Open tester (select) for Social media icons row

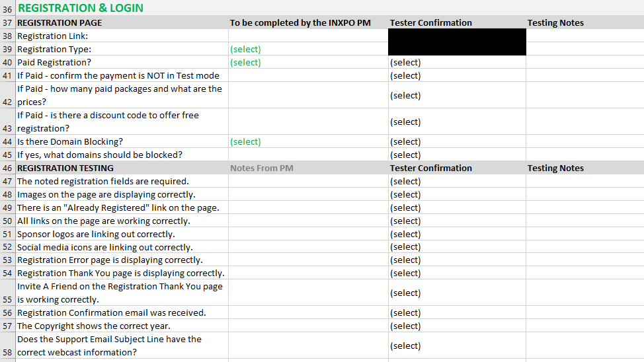tap(405, 247)
